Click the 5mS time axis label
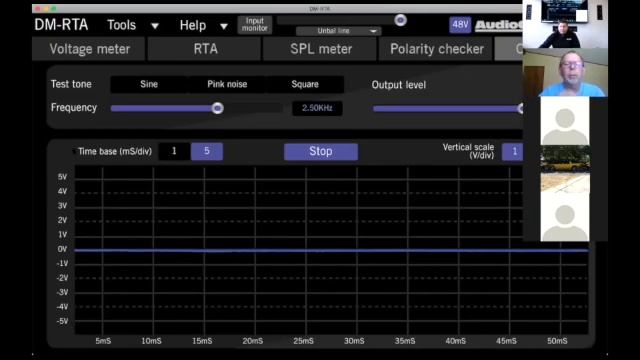This screenshot has width=640, height=360. pos(103,341)
